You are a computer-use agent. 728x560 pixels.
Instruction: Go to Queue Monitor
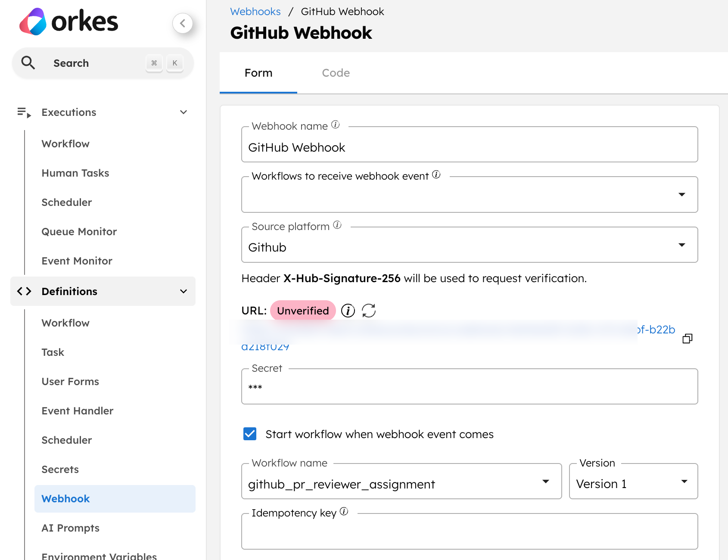[x=79, y=232]
